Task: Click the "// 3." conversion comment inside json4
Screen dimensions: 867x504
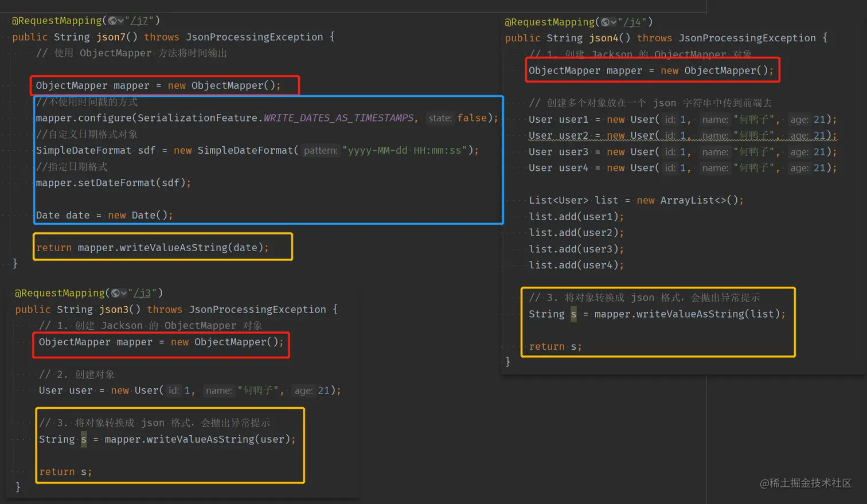Action: pos(645,298)
